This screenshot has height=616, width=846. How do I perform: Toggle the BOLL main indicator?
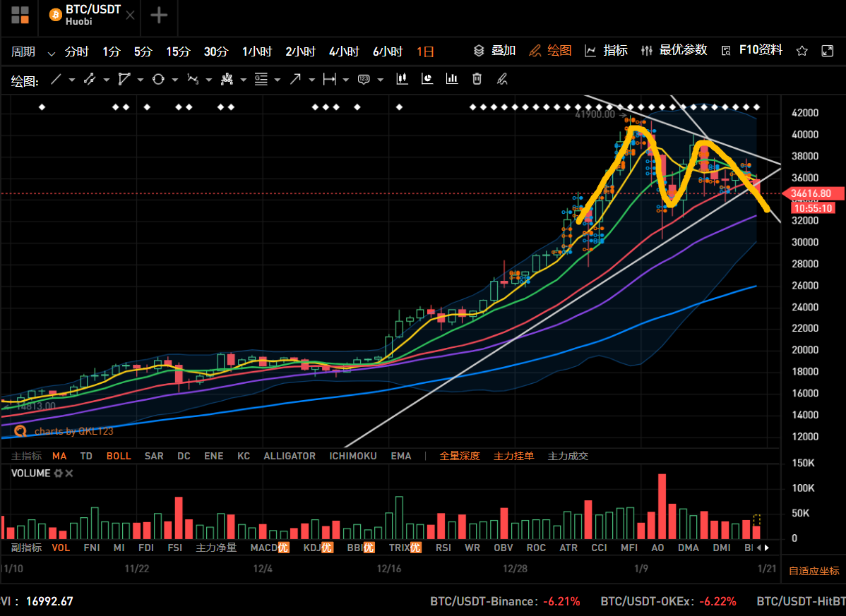[x=119, y=456]
